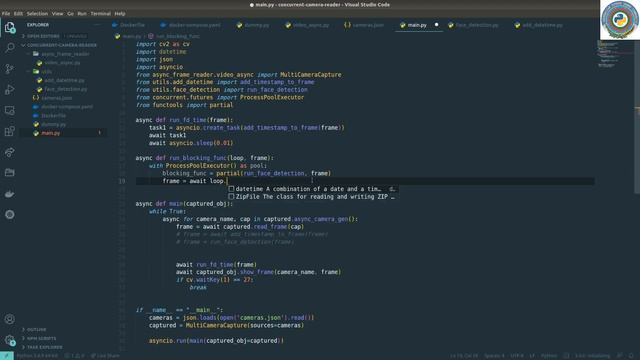Screen dimensions: 640x360
Task: Select the main.py editor tab
Action: (417, 25)
